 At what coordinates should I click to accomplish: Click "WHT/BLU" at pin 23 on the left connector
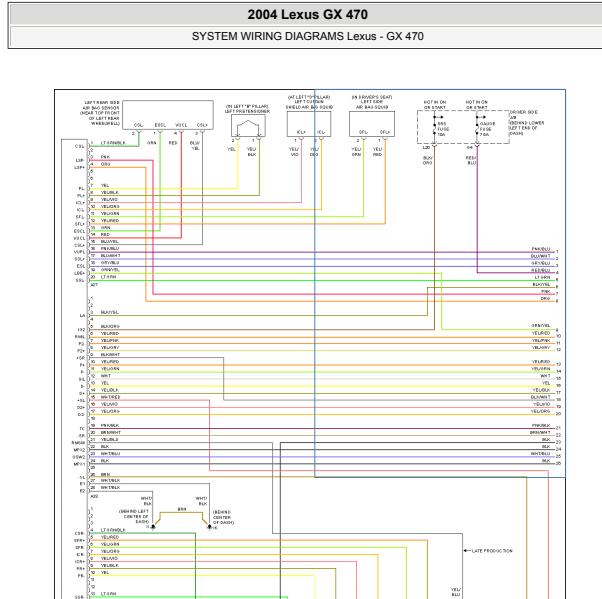point(110,453)
